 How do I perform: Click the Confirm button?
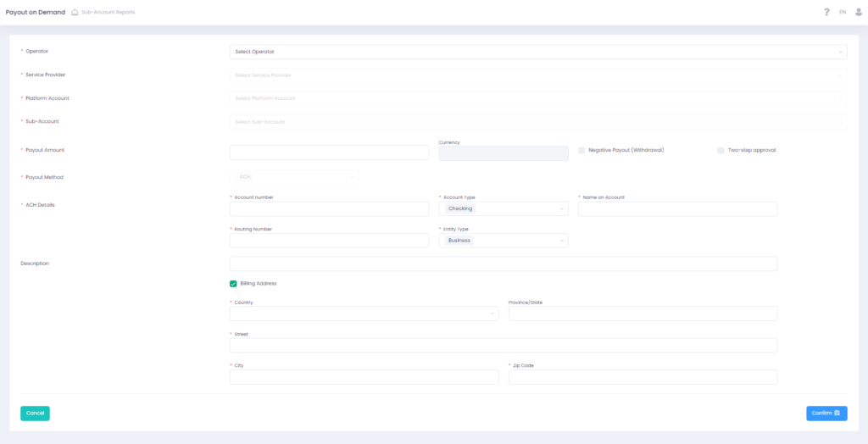click(826, 413)
